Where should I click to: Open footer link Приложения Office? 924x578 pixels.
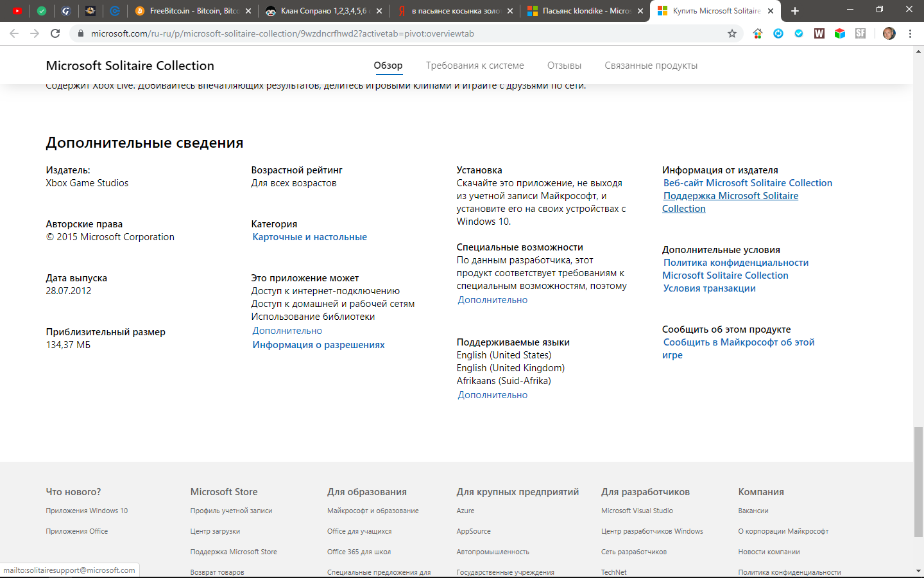point(77,531)
